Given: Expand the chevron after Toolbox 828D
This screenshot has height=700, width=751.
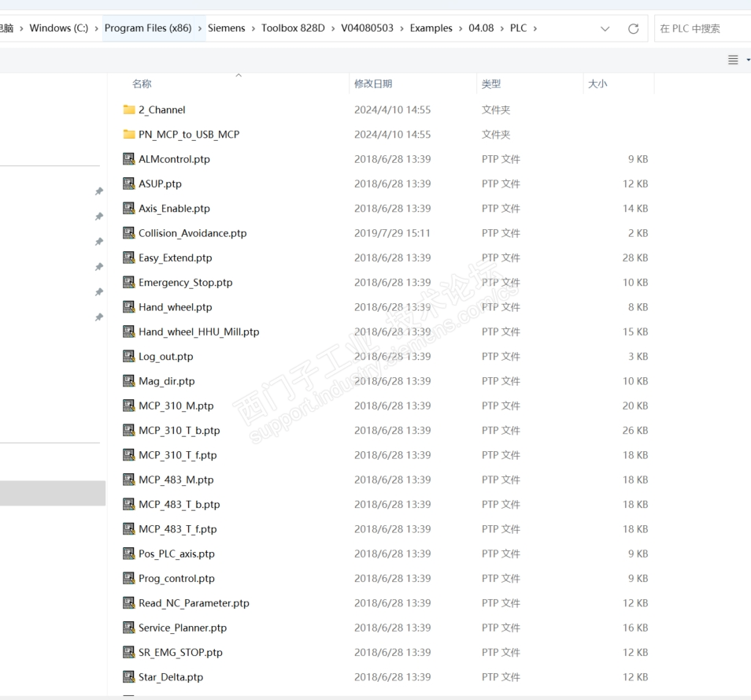Looking at the screenshot, I should click(333, 28).
